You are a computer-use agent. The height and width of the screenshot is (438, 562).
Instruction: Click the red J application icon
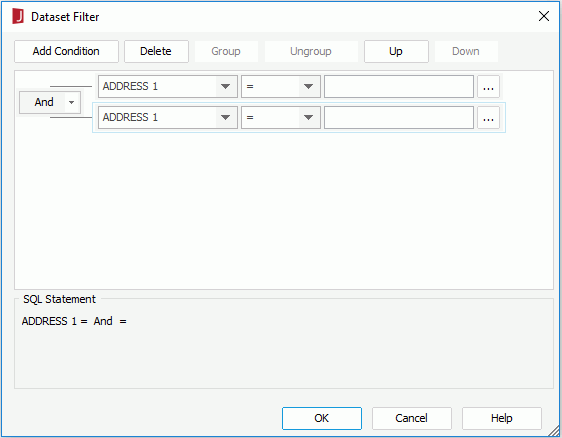[18, 16]
